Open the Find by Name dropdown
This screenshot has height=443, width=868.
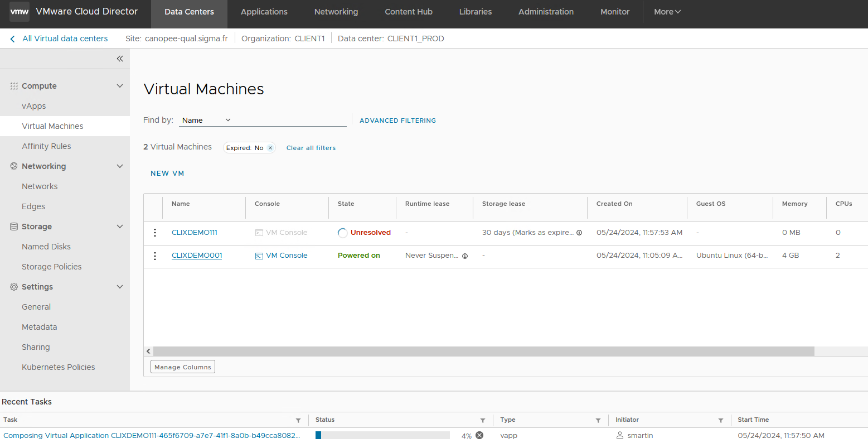pos(206,120)
